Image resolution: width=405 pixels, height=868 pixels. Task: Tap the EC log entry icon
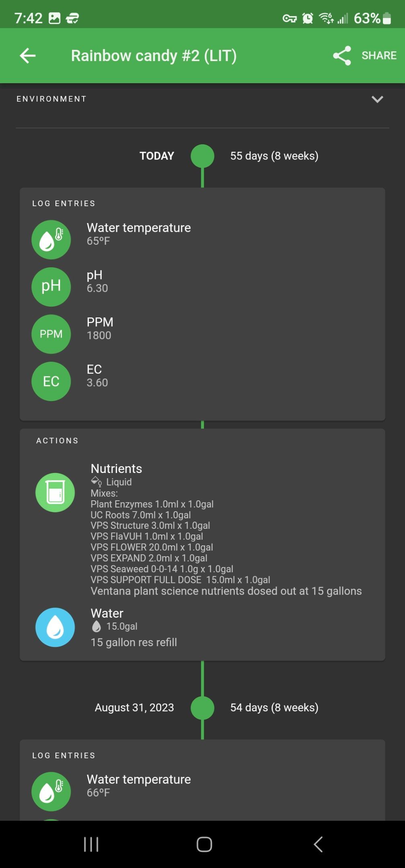coord(51,381)
